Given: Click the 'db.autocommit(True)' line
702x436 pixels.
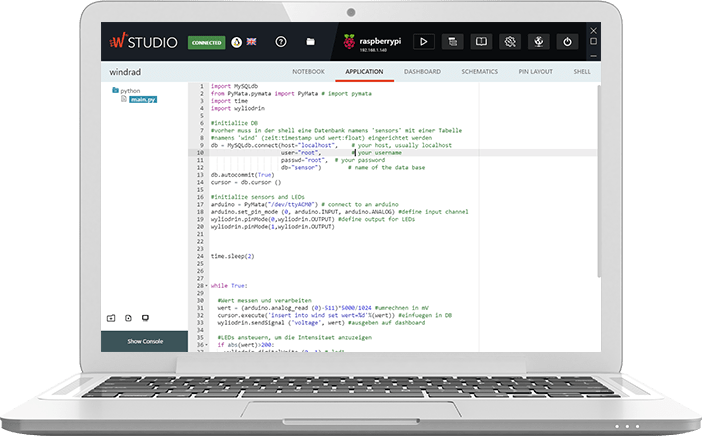Looking at the screenshot, I should point(243,175).
